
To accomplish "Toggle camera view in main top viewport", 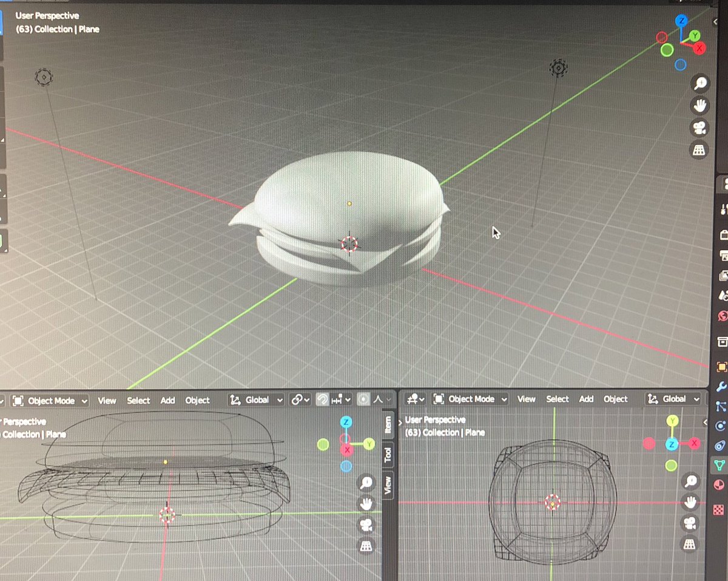I will pos(701,128).
